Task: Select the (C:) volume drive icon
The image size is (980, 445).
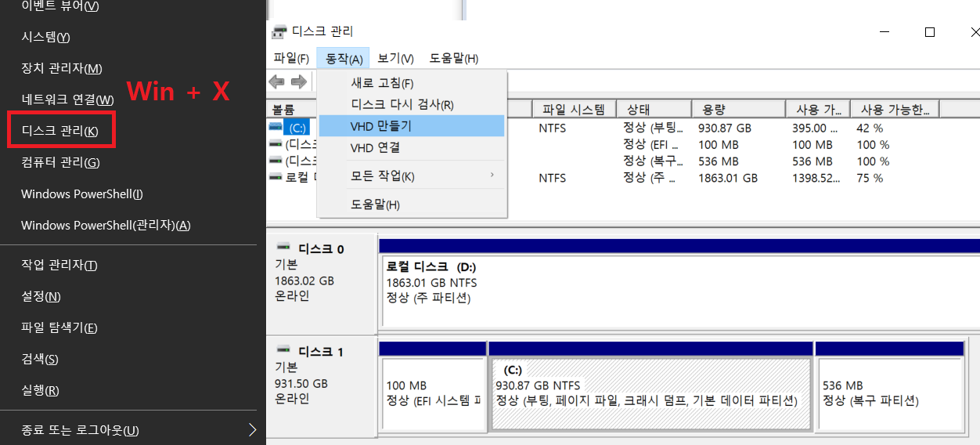Action: coord(276,127)
